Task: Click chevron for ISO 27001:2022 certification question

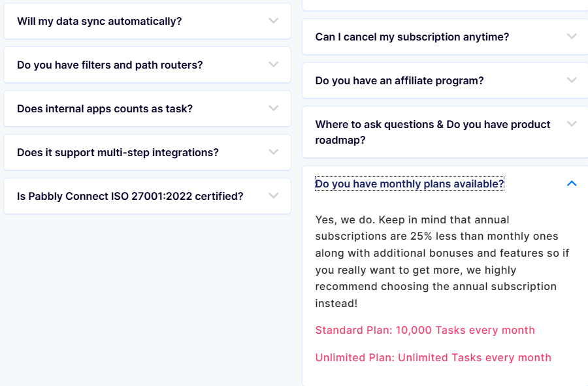Action: coord(274,195)
